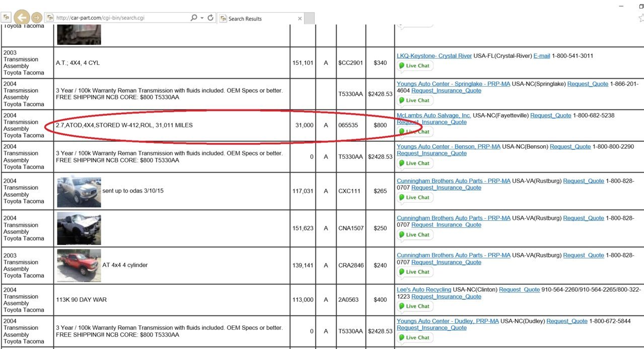The width and height of the screenshot is (644, 349).
Task: Open Cunningham Brothers link in CRA2846 row
Action: pos(454,255)
